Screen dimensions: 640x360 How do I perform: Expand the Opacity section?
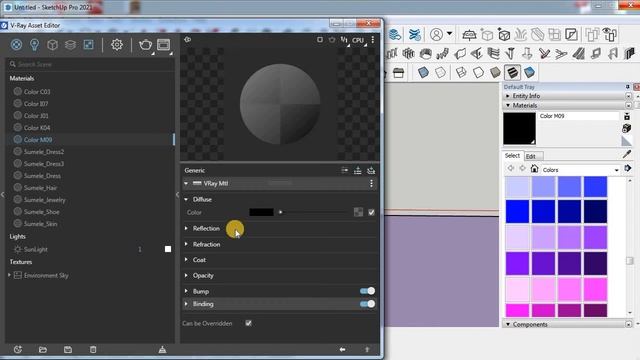186,276
